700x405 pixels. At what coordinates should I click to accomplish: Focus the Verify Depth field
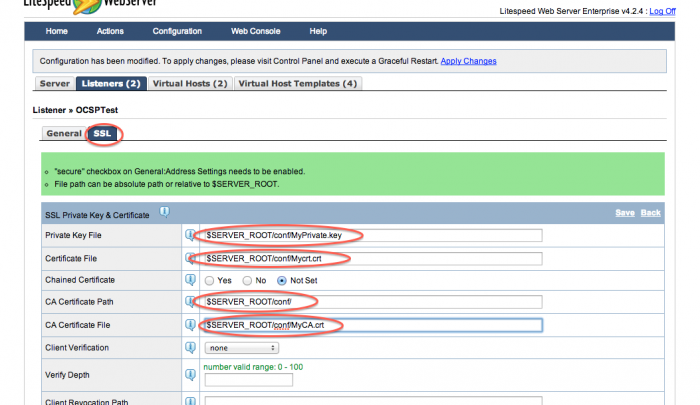coord(249,380)
